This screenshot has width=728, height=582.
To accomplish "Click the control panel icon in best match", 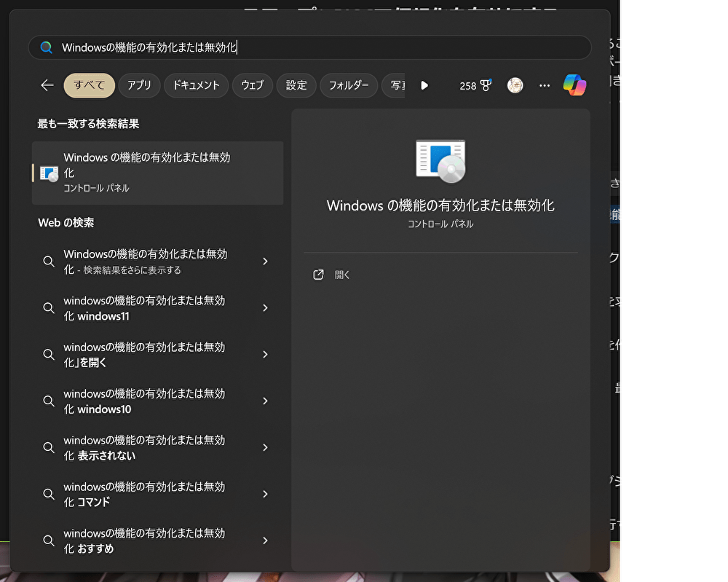I will [x=50, y=173].
